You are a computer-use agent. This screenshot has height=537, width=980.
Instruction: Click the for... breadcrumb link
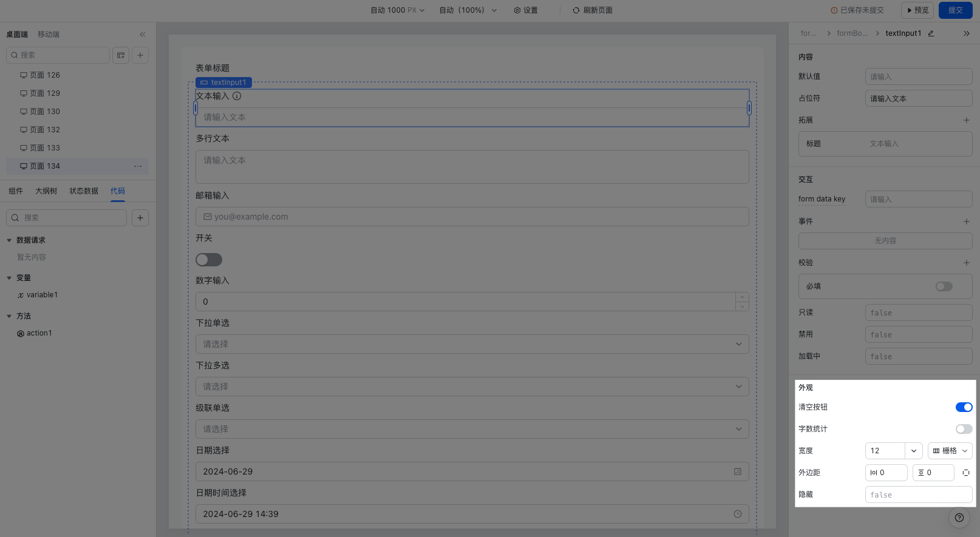tap(808, 33)
